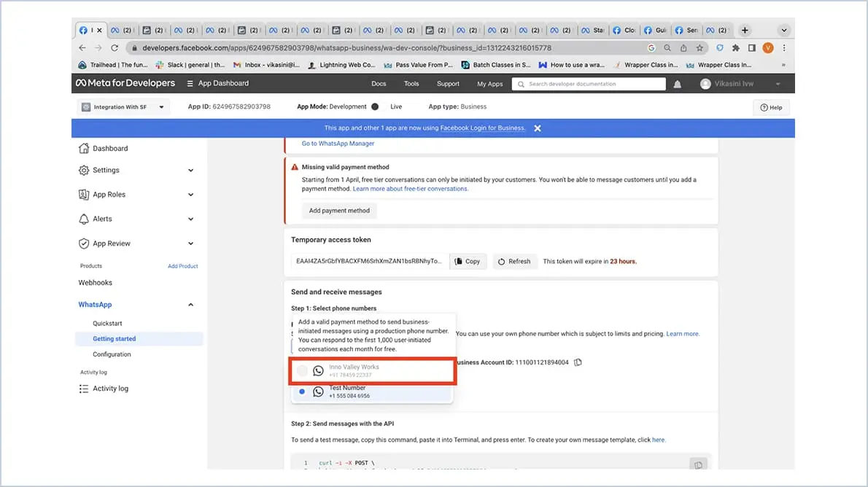Select the Inno Valley Works radio button

[x=302, y=371]
